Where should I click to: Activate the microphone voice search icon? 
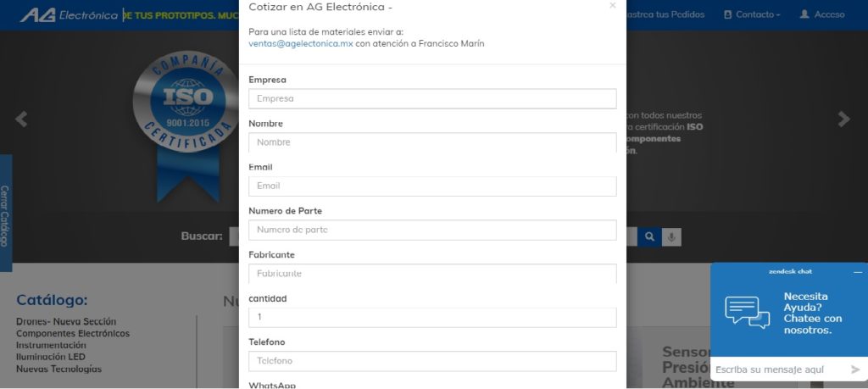tap(671, 237)
